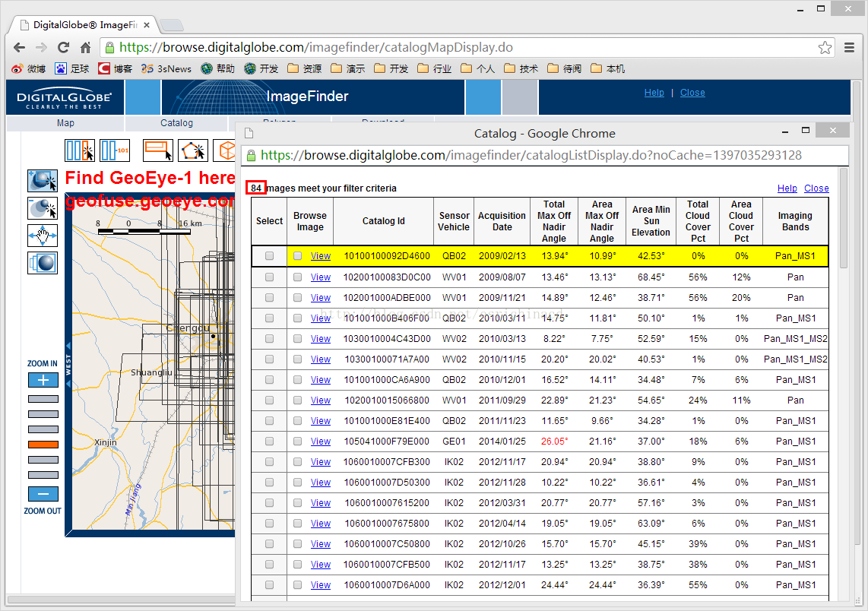Go to the browser home page
This screenshot has width=868, height=611.
coord(85,48)
